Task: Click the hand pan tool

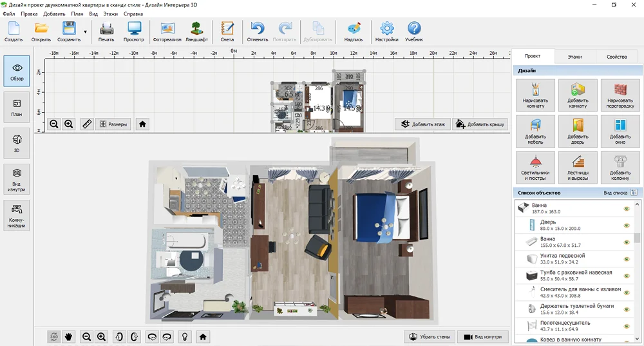Action: pyautogui.click(x=68, y=336)
